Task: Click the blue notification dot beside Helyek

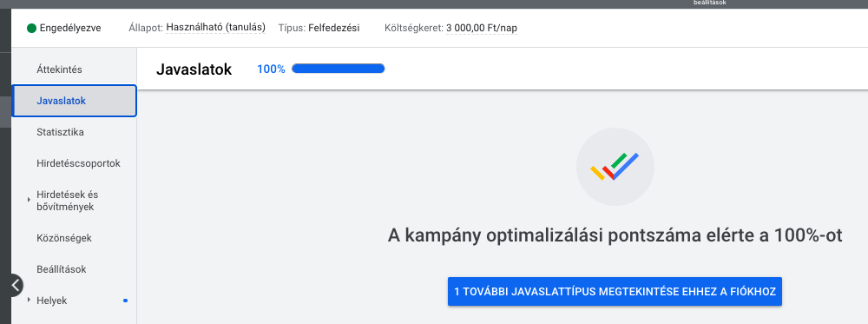Action: click(x=125, y=301)
